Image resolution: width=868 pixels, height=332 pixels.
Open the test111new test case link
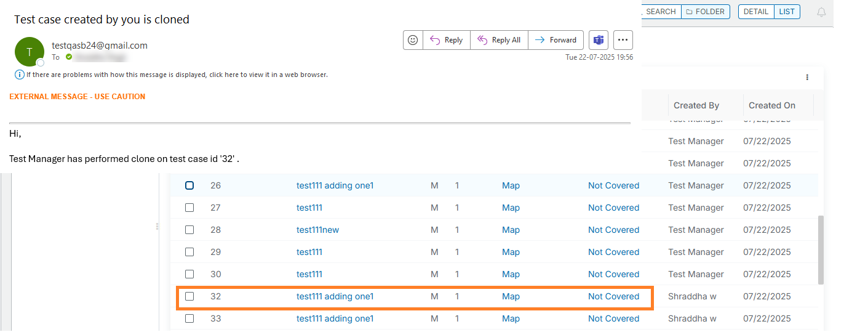[317, 230]
